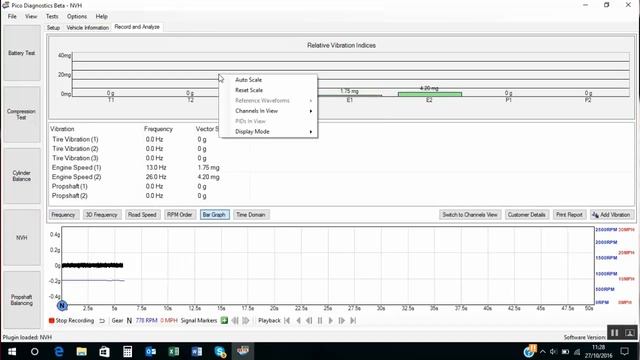Open Excel from the taskbar
Image resolution: width=640 pixels, height=360 pixels.
173,351
